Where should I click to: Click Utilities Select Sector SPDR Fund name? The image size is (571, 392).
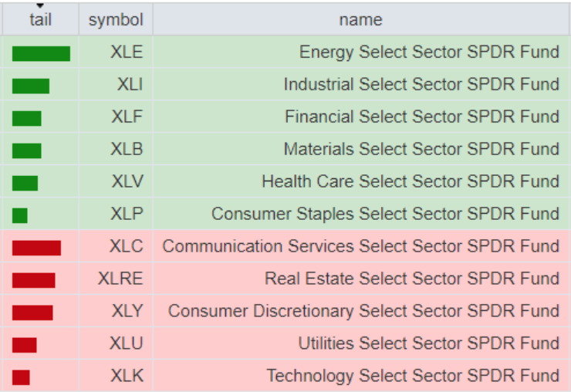428,343
